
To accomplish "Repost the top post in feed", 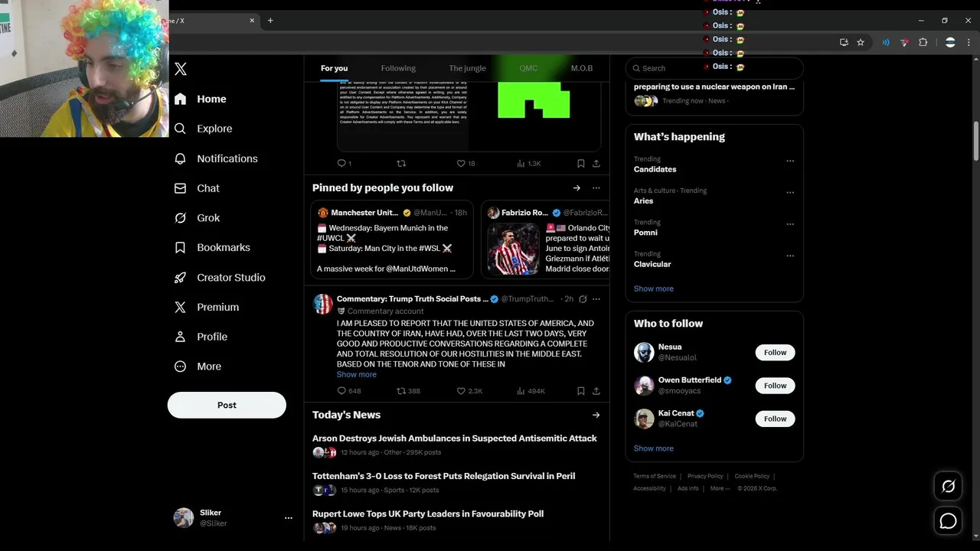I will (401, 163).
